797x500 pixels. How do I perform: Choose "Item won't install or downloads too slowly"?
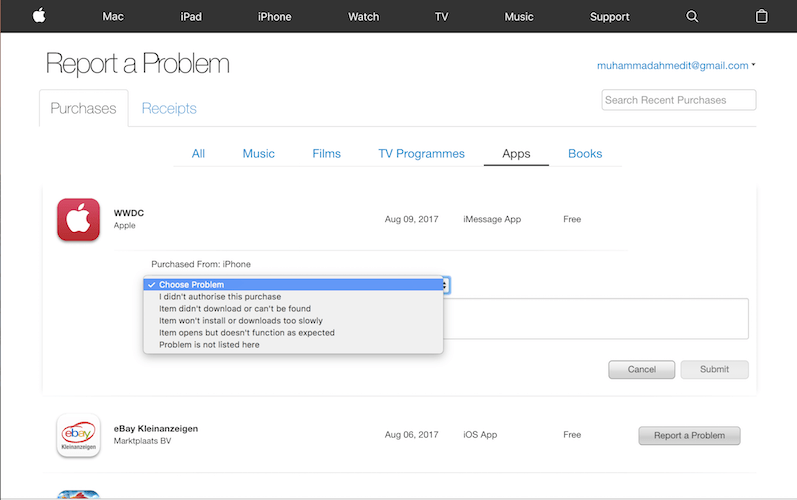tap(293, 321)
